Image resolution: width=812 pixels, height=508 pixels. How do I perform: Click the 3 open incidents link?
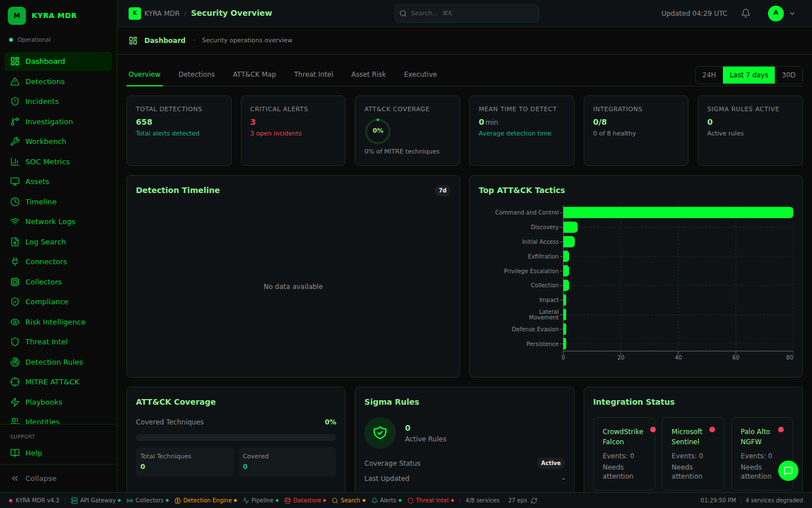pyautogui.click(x=276, y=133)
